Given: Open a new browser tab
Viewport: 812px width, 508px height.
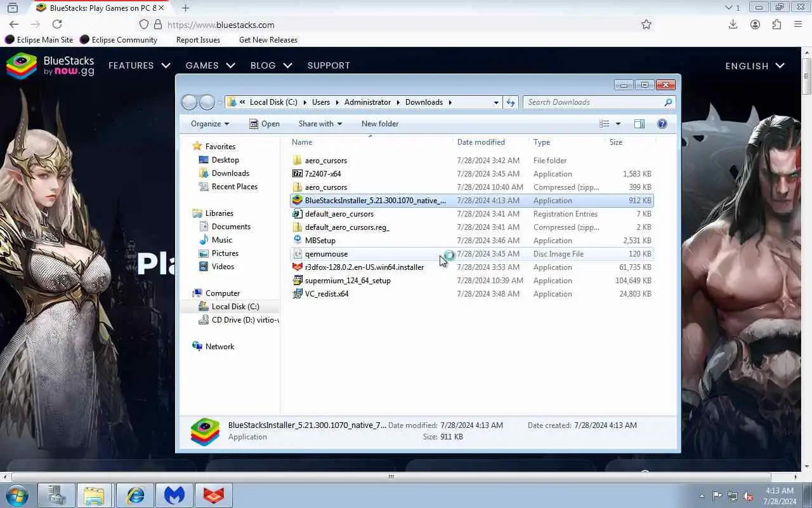Looking at the screenshot, I should pos(185,8).
